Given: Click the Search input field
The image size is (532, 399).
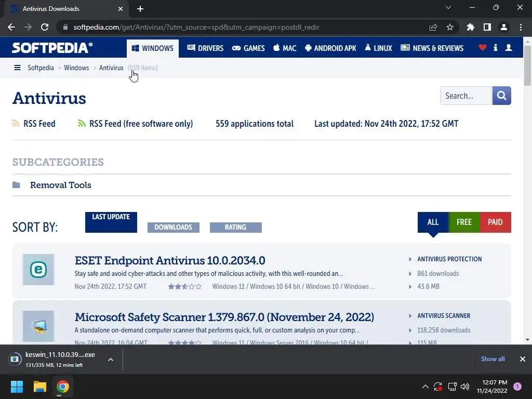Looking at the screenshot, I should pyautogui.click(x=466, y=96).
